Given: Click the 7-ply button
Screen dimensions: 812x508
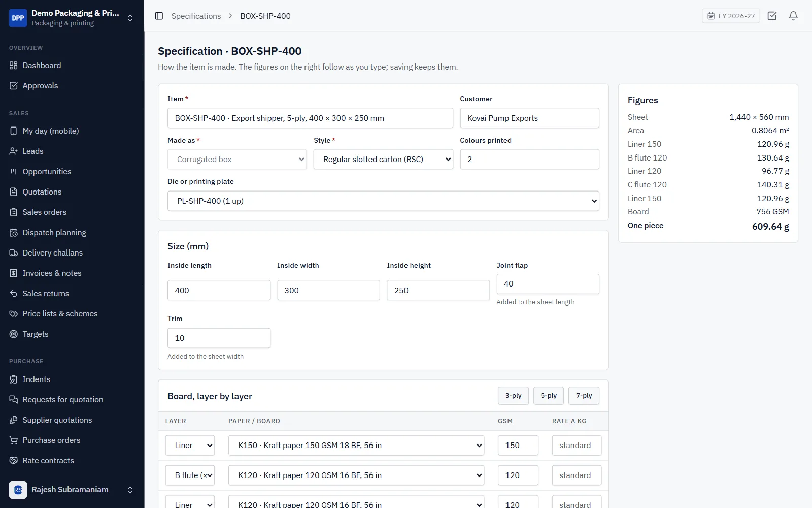Looking at the screenshot, I should (x=584, y=396).
